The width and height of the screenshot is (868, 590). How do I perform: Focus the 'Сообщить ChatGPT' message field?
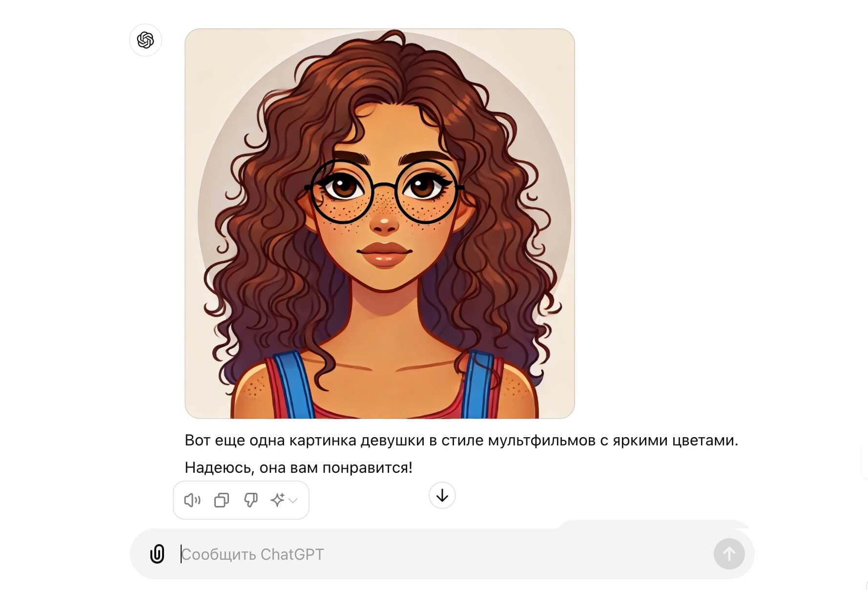442,554
